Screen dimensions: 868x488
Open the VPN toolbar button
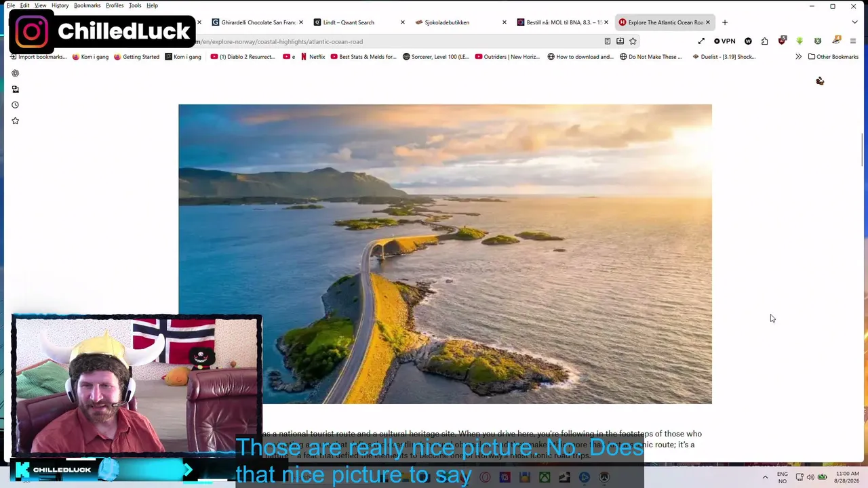coord(725,41)
